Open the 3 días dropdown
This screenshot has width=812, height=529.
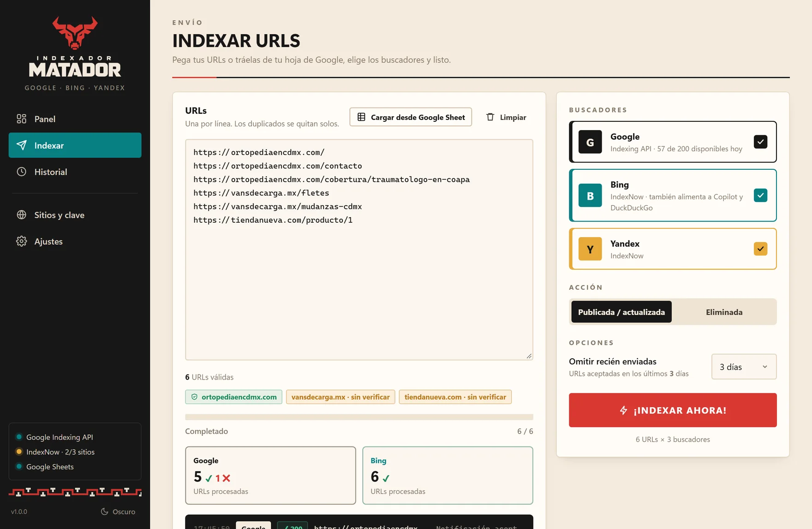pos(744,367)
